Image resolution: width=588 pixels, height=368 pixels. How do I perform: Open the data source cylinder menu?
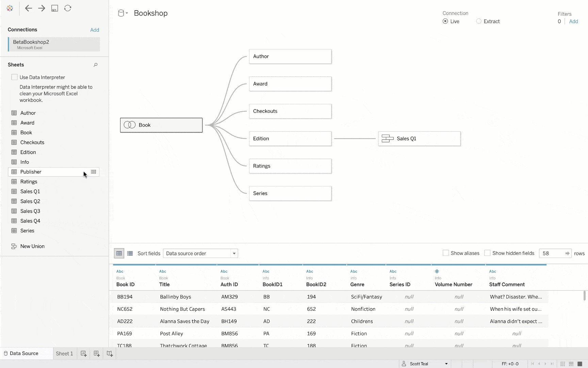coord(122,13)
